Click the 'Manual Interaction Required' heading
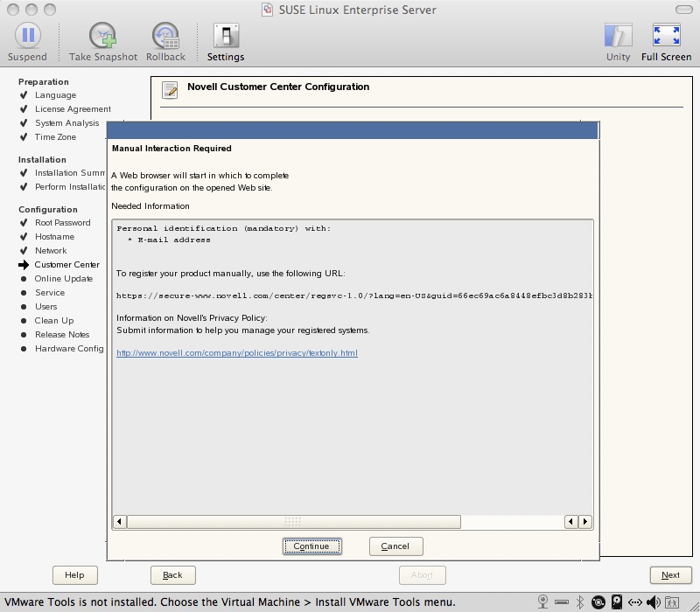The image size is (700, 612). (171, 149)
